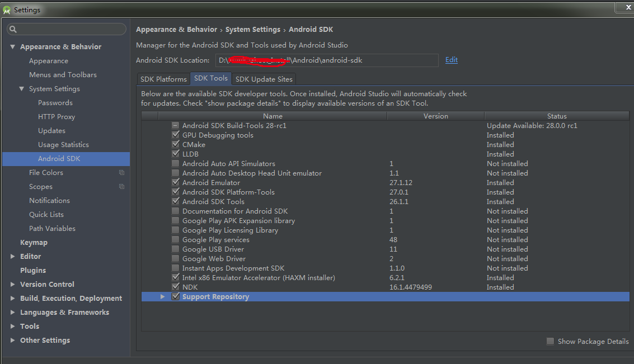
Task: Click Android Emulator version 27.1.12
Action: coord(401,183)
